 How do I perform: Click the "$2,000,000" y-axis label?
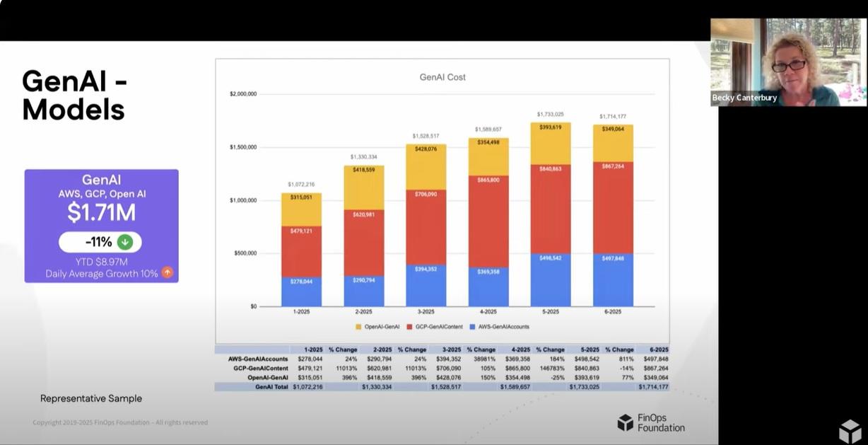[x=243, y=94]
